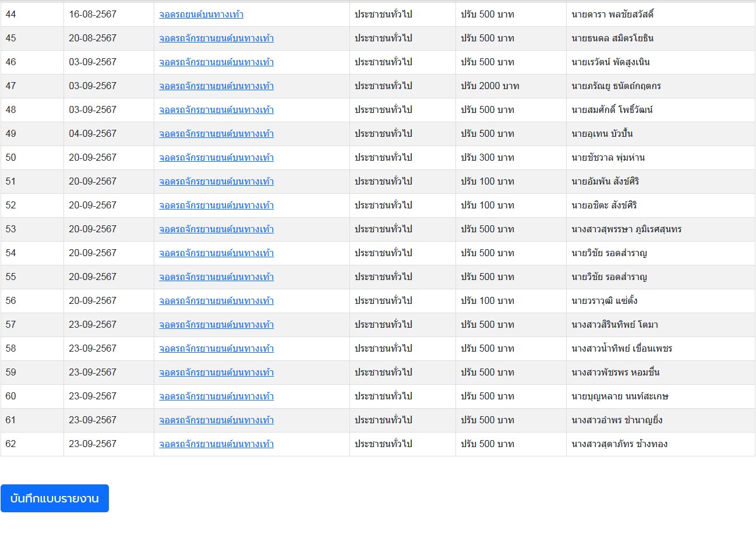Open the offense link for นางสาวพัชรพร หอมชื่น
Screen dimensions: 756x535
pos(216,372)
